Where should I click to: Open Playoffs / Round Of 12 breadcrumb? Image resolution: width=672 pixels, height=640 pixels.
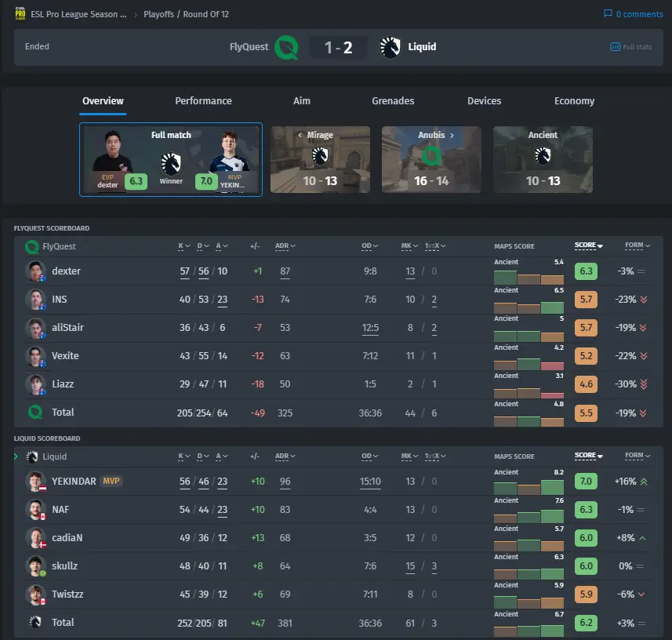pos(186,14)
